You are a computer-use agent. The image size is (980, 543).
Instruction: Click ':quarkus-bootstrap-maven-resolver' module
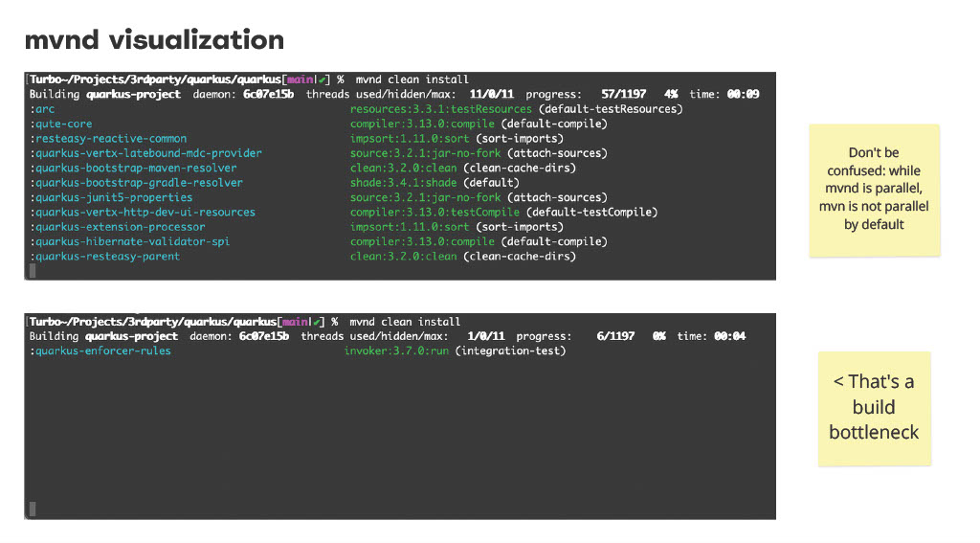(x=132, y=168)
